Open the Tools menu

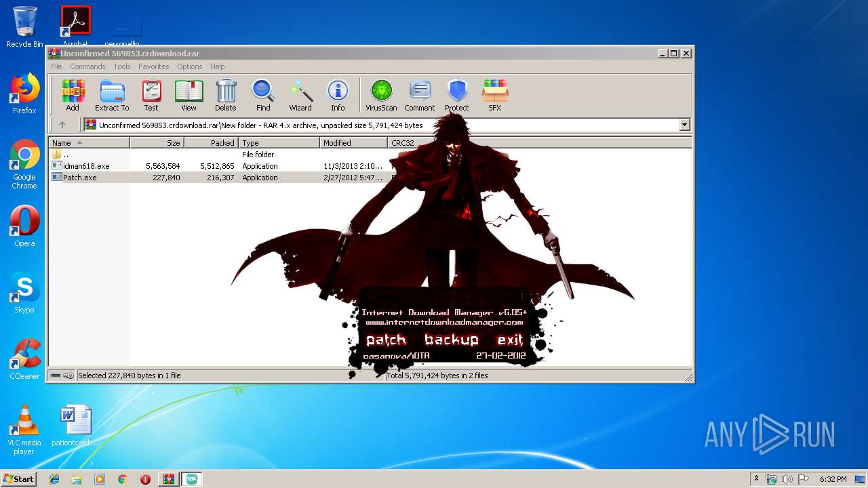(122, 66)
